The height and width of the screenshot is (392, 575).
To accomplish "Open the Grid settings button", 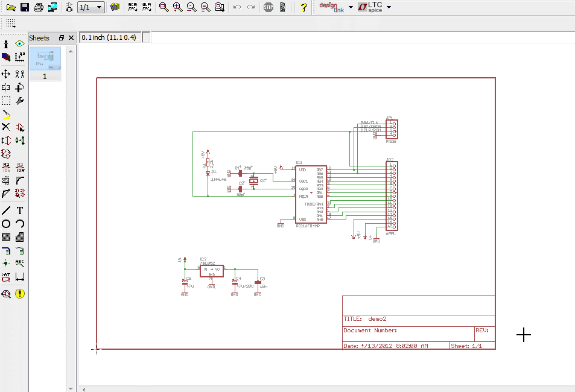I will pos(10,24).
